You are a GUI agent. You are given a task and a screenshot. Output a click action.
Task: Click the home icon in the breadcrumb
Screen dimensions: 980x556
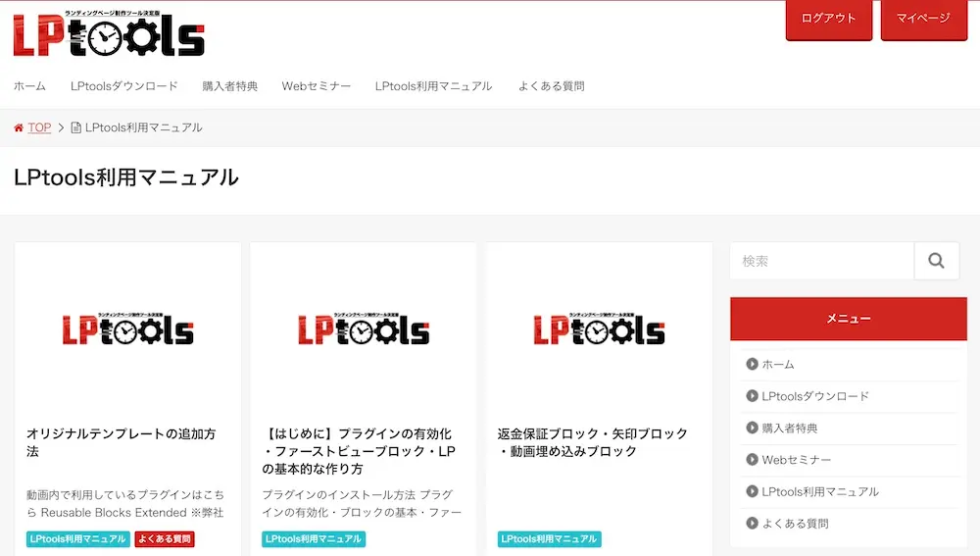tap(19, 127)
